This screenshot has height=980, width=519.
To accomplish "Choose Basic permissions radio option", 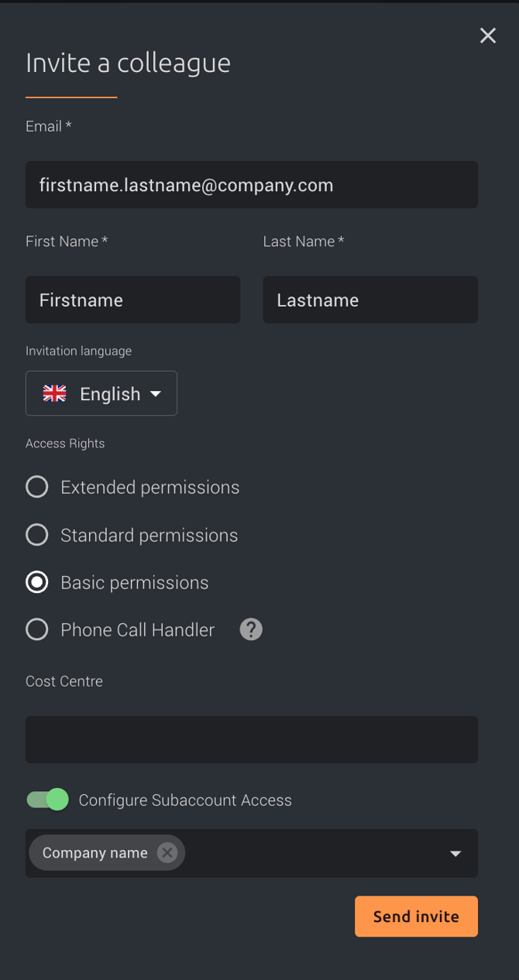I will [37, 582].
